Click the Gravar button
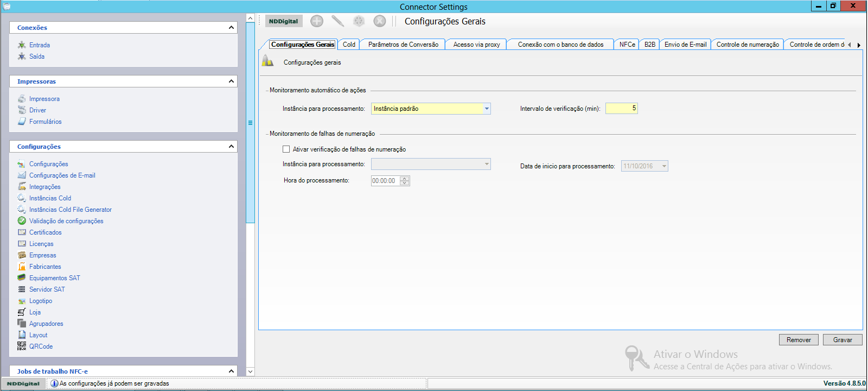868x391 pixels. (842, 340)
